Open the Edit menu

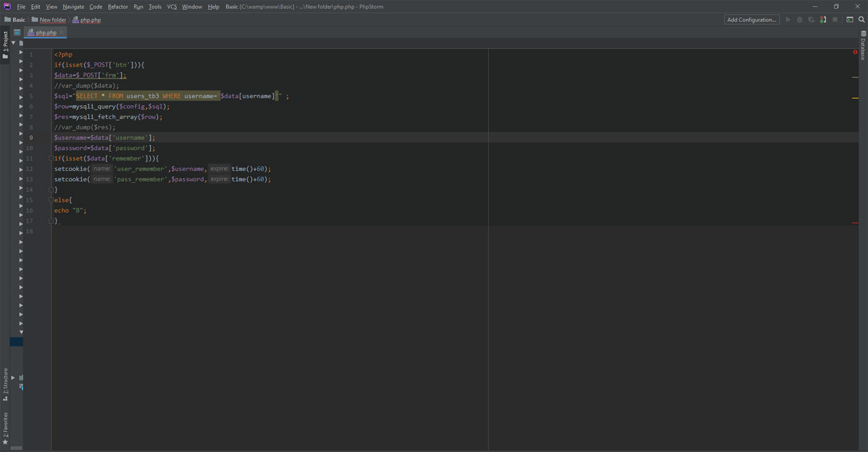point(35,7)
